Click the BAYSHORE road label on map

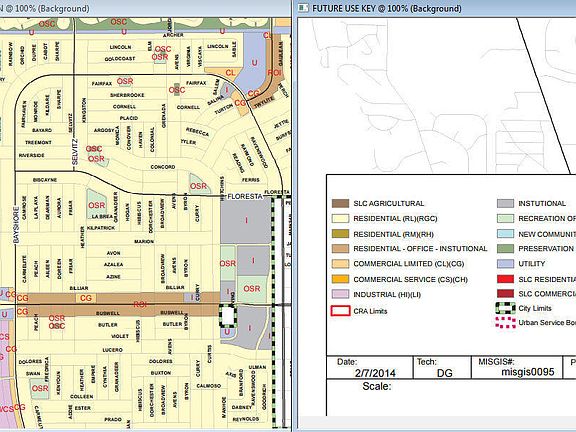click(x=16, y=224)
